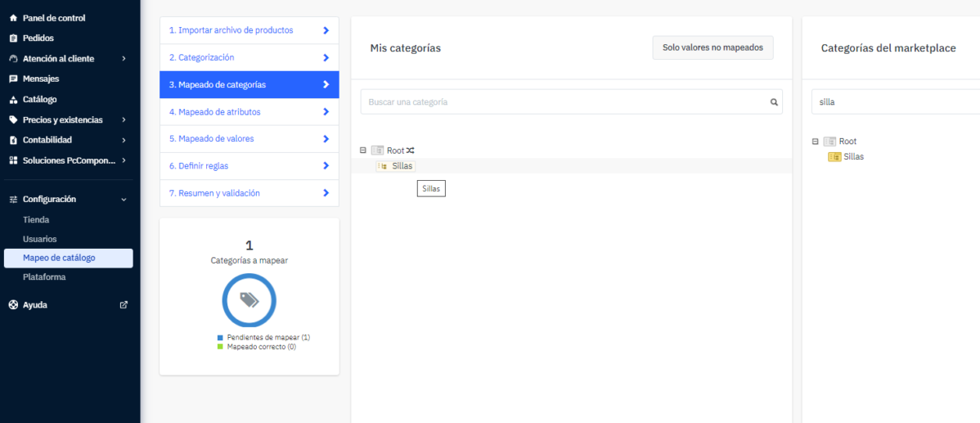Click the Buscar una categoría search field
The image size is (980, 423).
tap(564, 102)
